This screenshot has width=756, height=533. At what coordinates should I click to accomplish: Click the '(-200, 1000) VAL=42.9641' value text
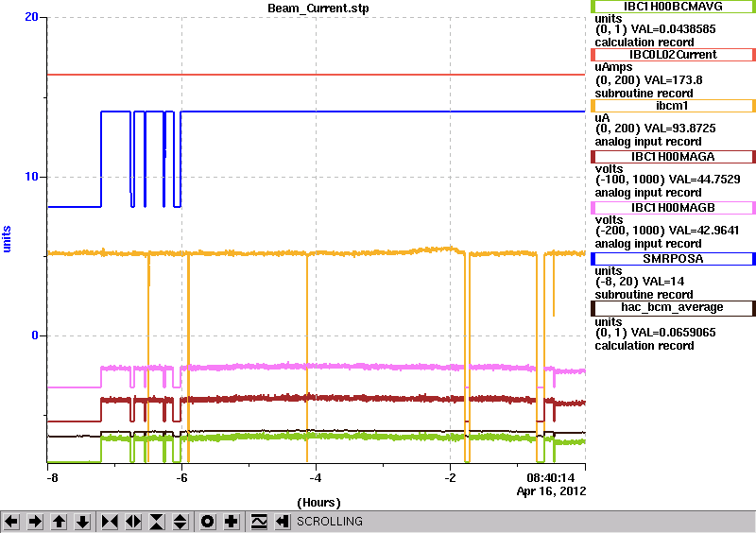(667, 231)
